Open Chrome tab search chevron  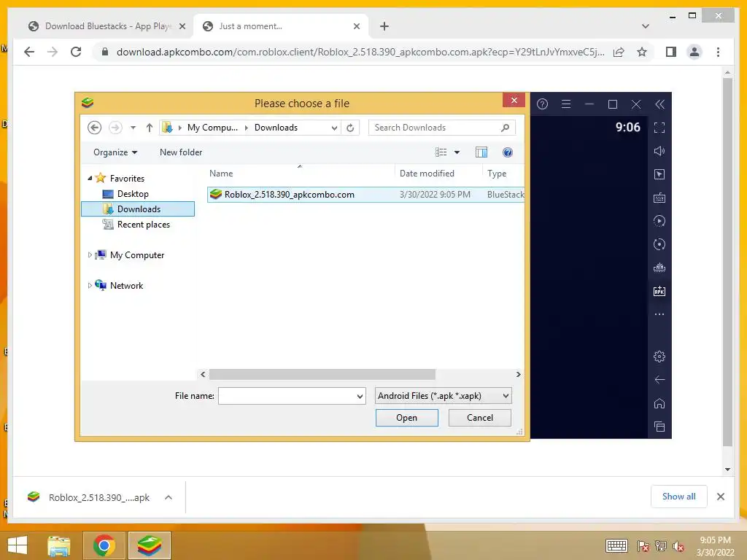[645, 26]
